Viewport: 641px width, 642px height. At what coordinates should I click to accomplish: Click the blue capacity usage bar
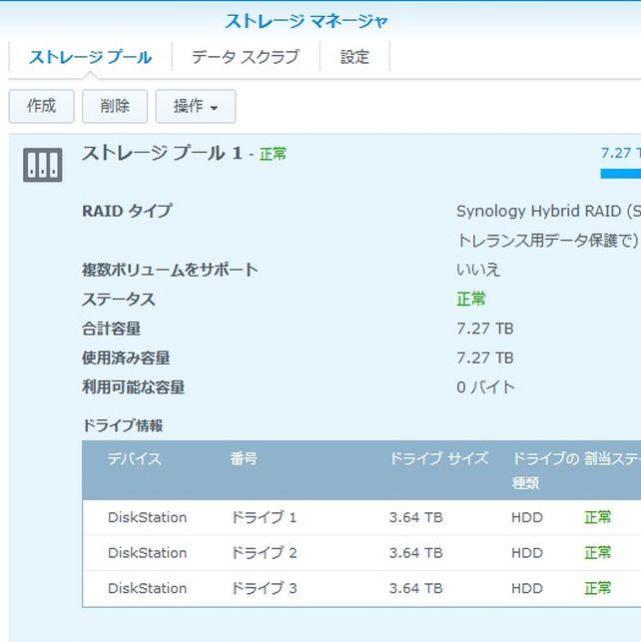click(621, 174)
